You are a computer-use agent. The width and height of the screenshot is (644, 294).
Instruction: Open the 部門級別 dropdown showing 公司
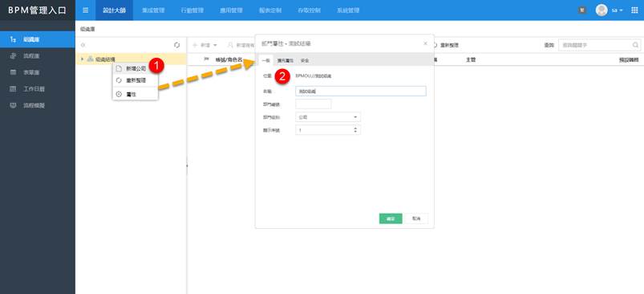pos(328,117)
